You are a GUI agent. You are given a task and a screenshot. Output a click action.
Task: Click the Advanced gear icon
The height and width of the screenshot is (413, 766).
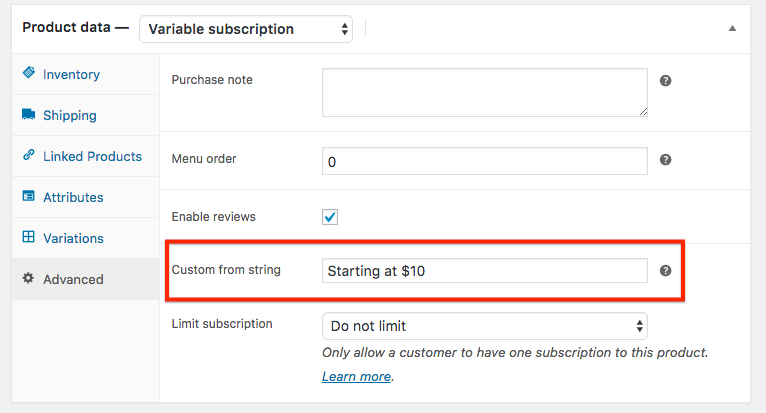click(x=28, y=278)
